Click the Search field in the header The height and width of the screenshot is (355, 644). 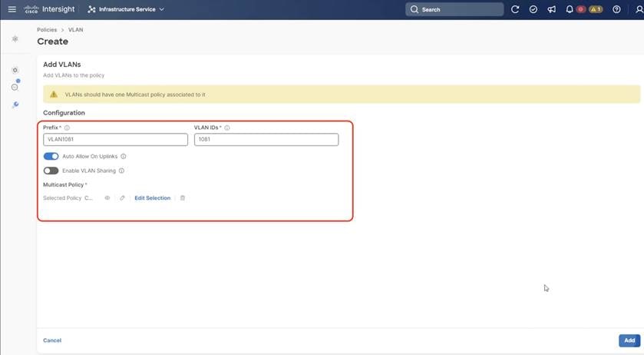point(454,9)
